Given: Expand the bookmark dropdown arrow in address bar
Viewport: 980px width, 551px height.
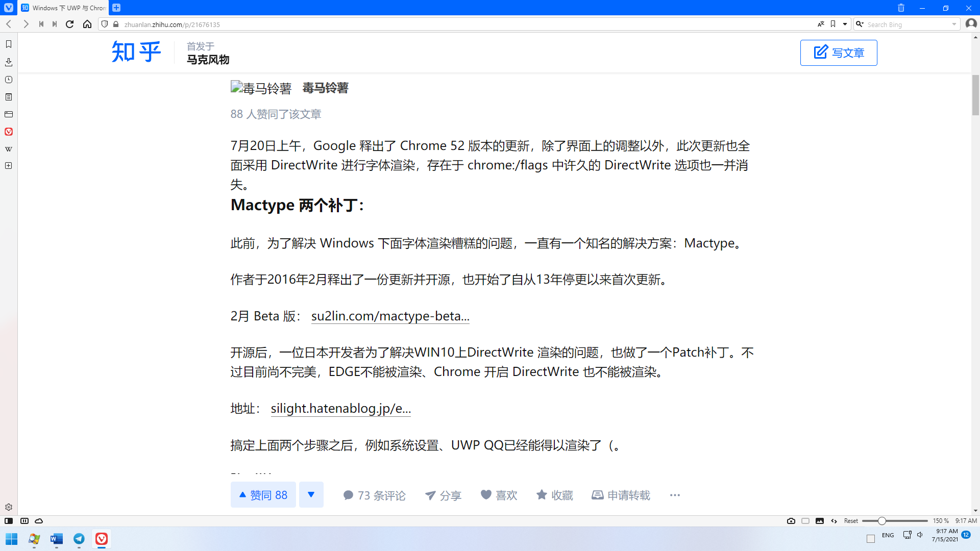Looking at the screenshot, I should 845,24.
